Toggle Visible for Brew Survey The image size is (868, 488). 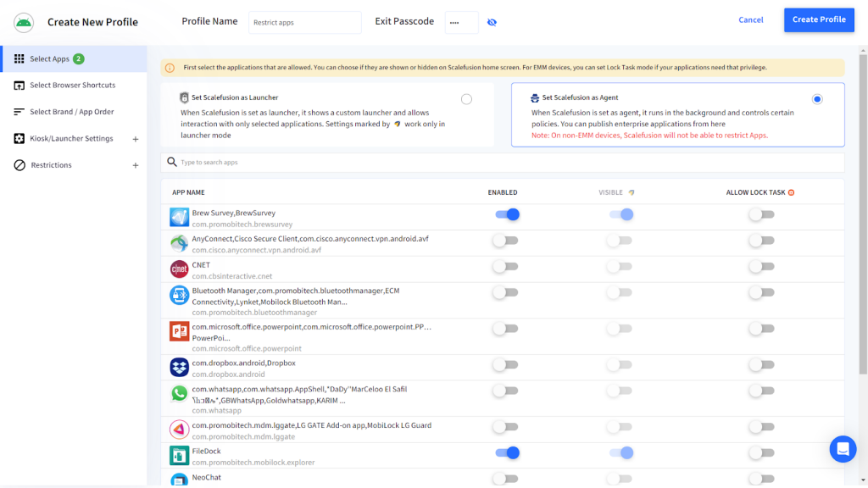point(621,214)
